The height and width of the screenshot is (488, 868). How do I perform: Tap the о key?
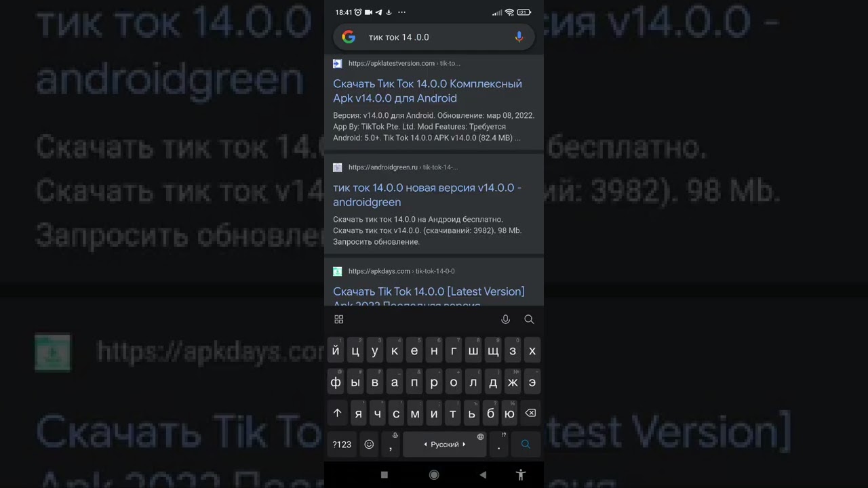[x=454, y=382]
